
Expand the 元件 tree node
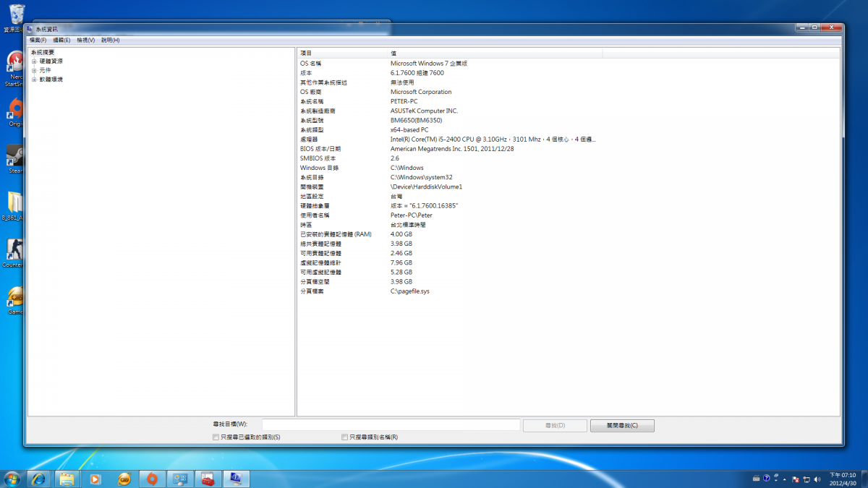coord(34,70)
